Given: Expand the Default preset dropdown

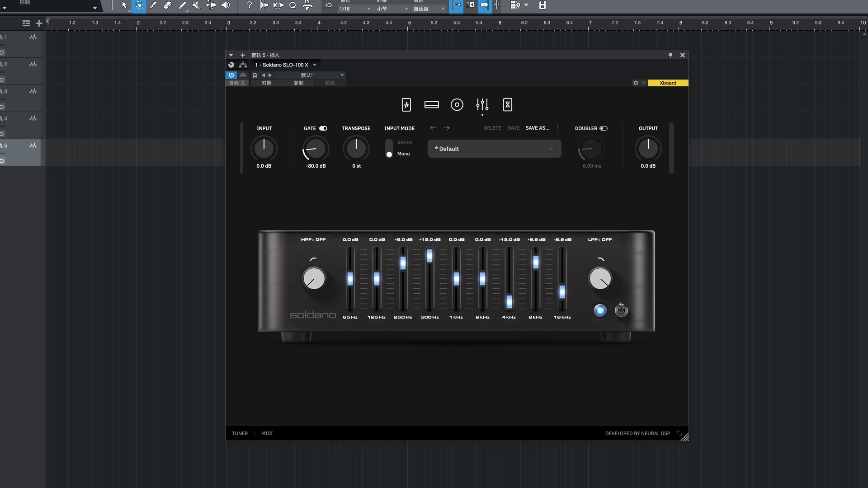Looking at the screenshot, I should [x=494, y=149].
